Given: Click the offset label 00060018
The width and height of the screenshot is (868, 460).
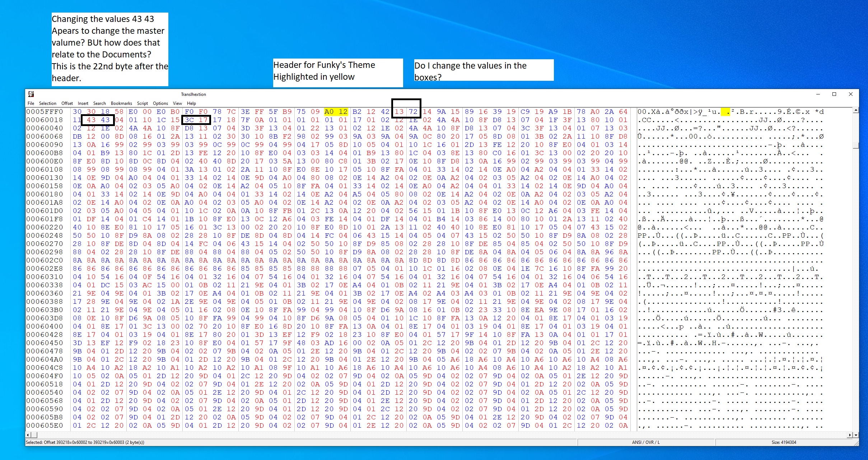Looking at the screenshot, I should click(45, 120).
